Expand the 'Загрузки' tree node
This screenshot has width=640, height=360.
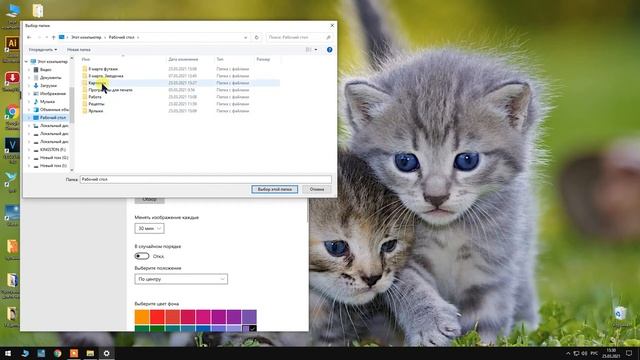29,86
